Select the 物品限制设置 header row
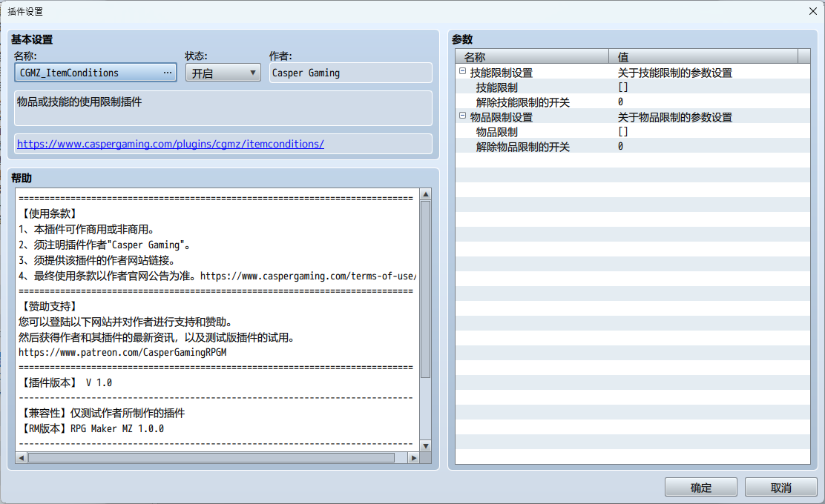The width and height of the screenshot is (825, 504). 632,117
